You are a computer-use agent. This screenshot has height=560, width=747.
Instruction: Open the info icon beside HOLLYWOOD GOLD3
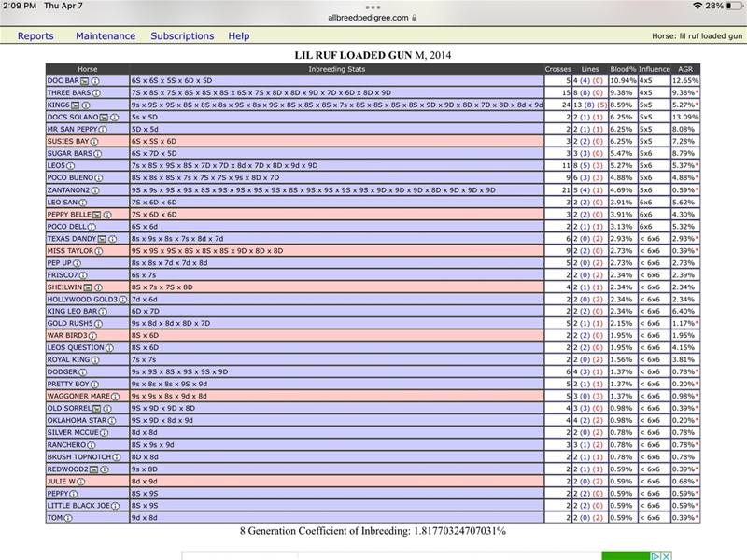(x=123, y=300)
